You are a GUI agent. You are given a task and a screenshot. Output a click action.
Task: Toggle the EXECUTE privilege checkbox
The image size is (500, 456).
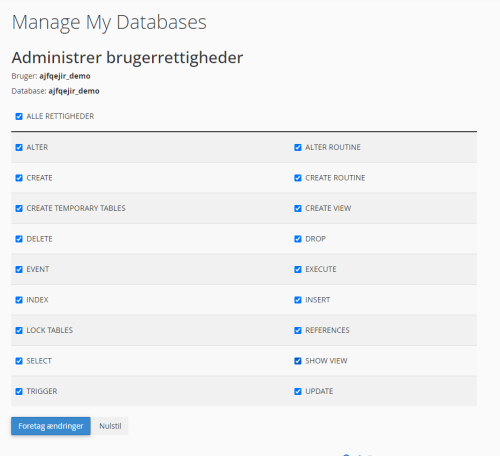298,269
